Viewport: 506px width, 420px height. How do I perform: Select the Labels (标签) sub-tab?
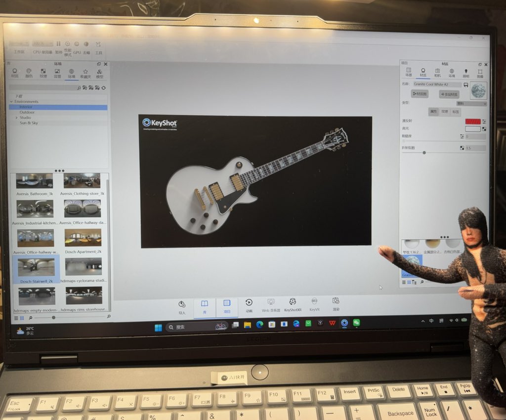click(x=455, y=112)
